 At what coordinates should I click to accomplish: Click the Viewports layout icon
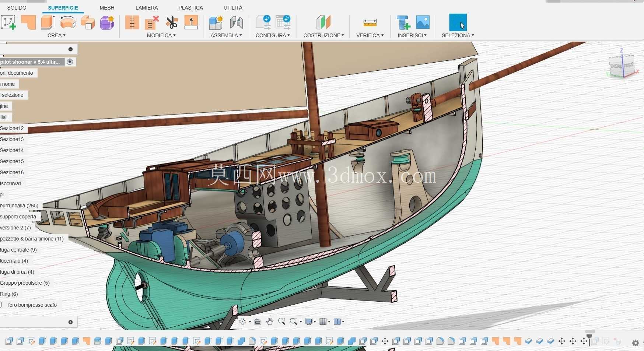pyautogui.click(x=337, y=322)
